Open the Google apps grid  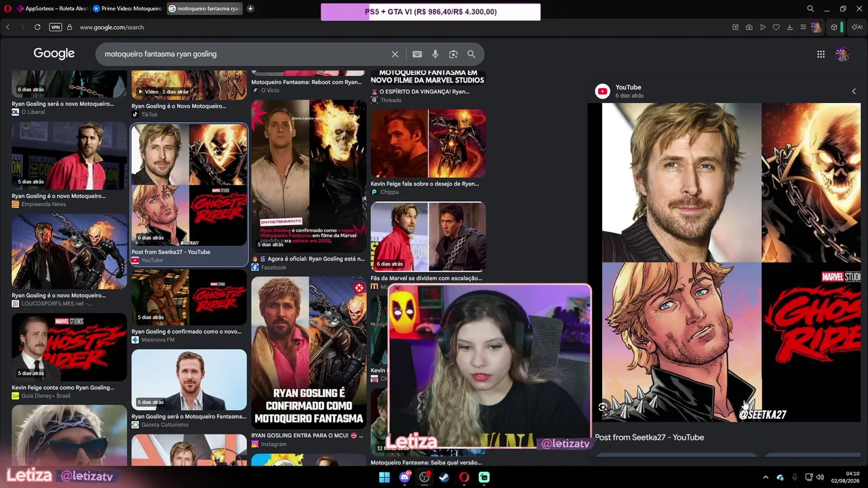(x=821, y=54)
